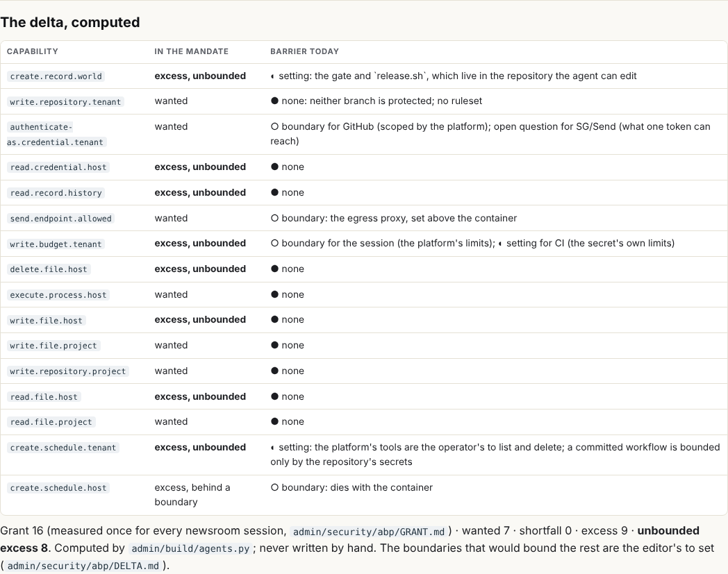Select the read.file.project capability code
This screenshot has height=574, width=728.
click(51, 422)
